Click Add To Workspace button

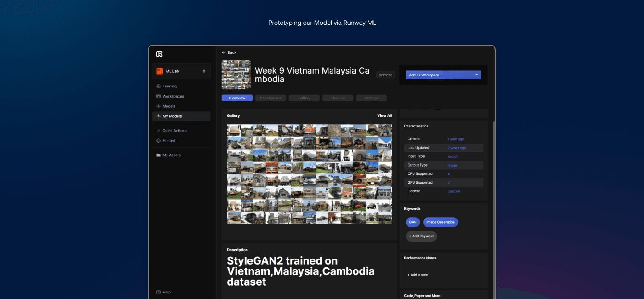click(x=443, y=75)
